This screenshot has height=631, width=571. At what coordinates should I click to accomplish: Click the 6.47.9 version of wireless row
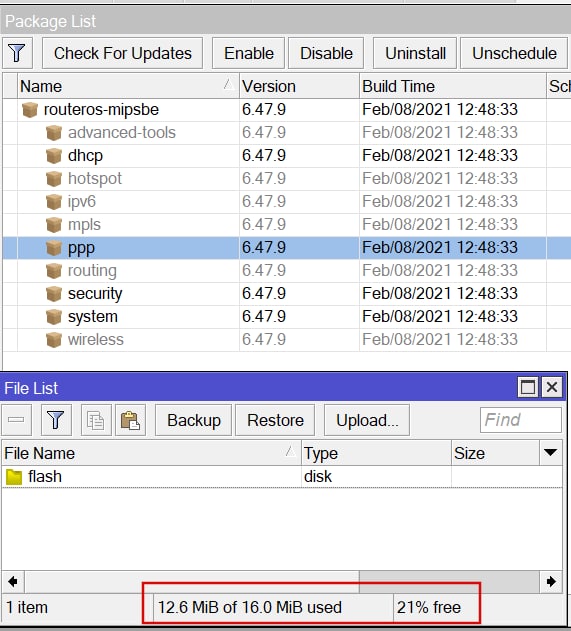264,339
